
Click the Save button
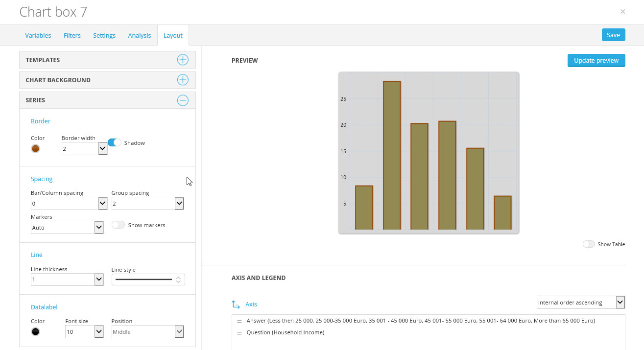613,35
